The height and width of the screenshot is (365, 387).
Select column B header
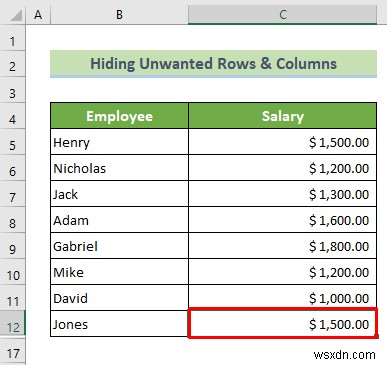pyautogui.click(x=119, y=15)
